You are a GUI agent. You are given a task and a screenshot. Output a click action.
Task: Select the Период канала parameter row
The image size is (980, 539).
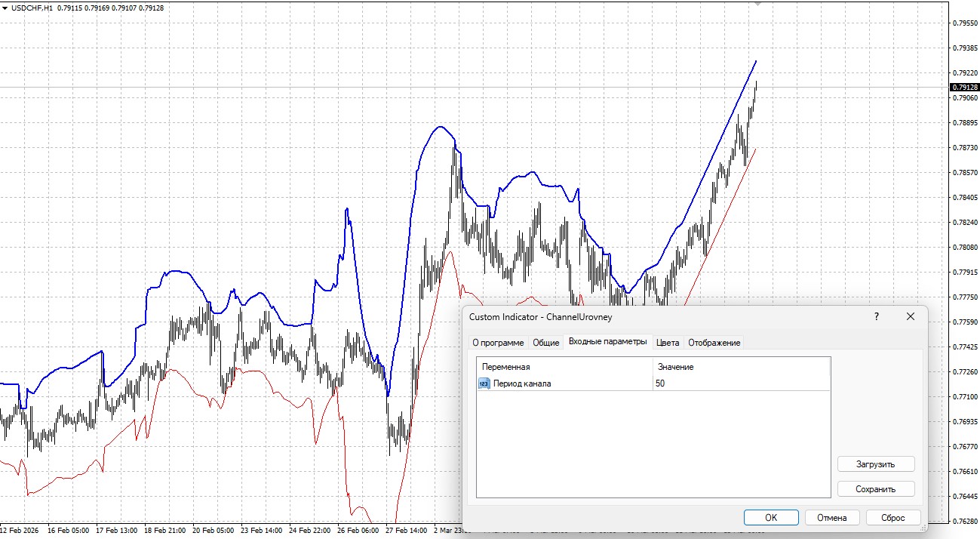click(653, 383)
